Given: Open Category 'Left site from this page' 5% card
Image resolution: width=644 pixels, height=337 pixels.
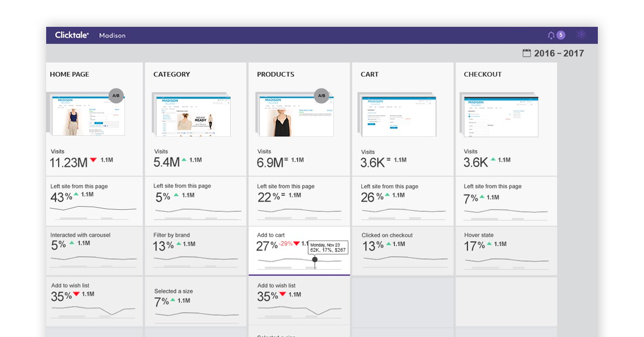Looking at the screenshot, I should (x=195, y=201).
